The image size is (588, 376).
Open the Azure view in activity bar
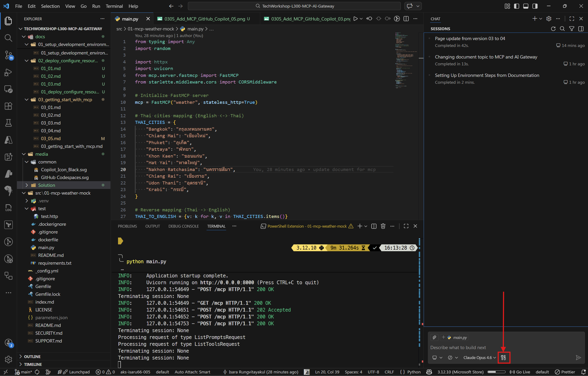[8, 140]
